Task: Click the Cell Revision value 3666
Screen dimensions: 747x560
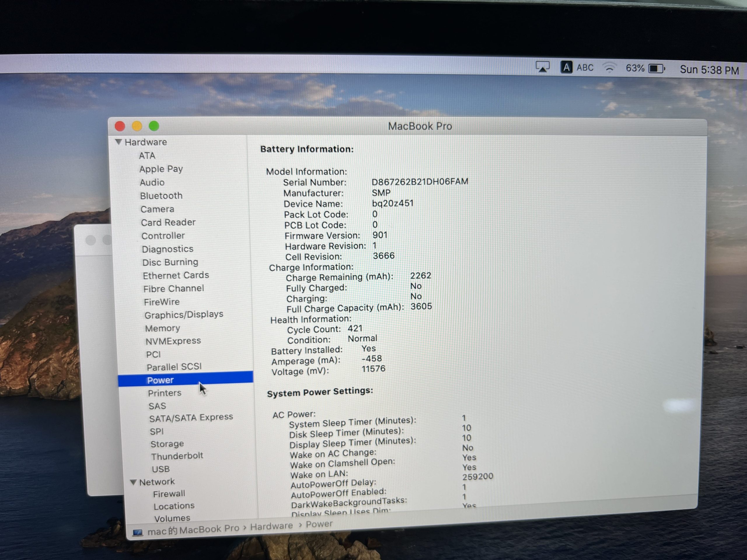Action: 384,256
